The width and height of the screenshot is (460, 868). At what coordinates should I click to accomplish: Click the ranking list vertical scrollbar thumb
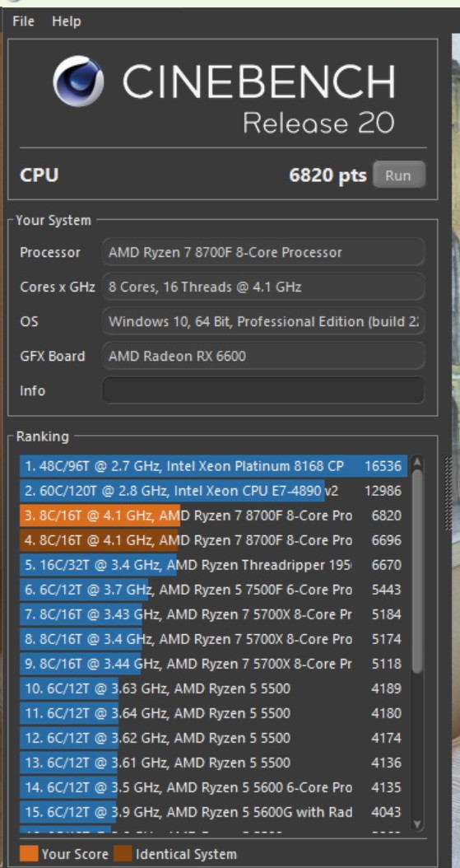(x=417, y=570)
